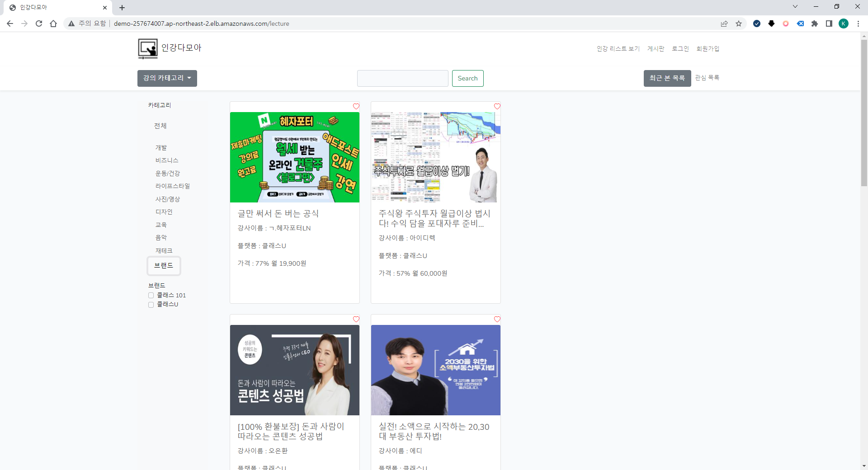The height and width of the screenshot is (470, 868).
Task: Click the browser home icon
Action: pyautogui.click(x=53, y=23)
